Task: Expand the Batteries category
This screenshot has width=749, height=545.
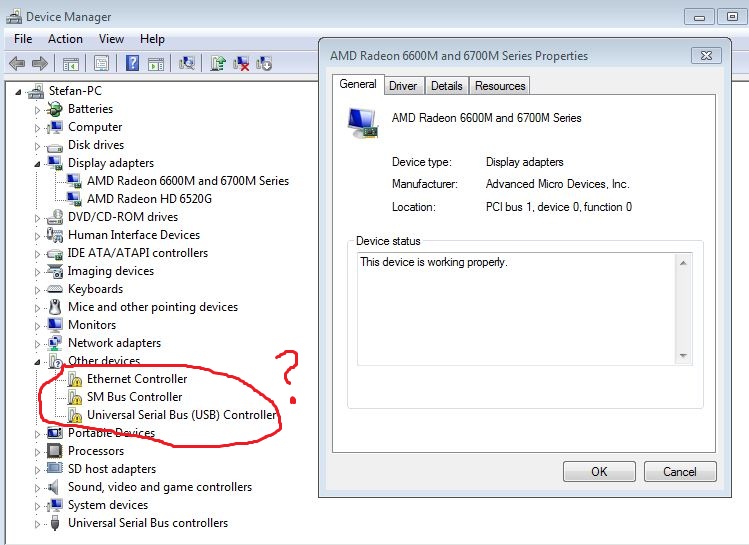Action: point(37,110)
